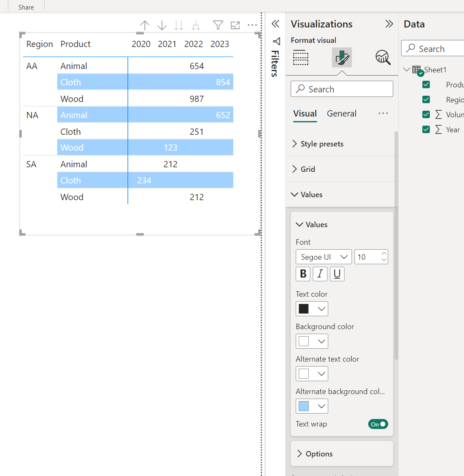Image resolution: width=464 pixels, height=476 pixels.
Task: Click the 2020 column header
Action: 141,45
